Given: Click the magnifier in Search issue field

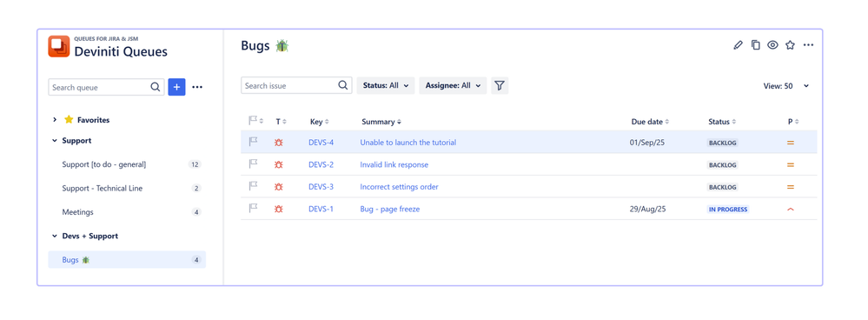Looking at the screenshot, I should pos(343,85).
